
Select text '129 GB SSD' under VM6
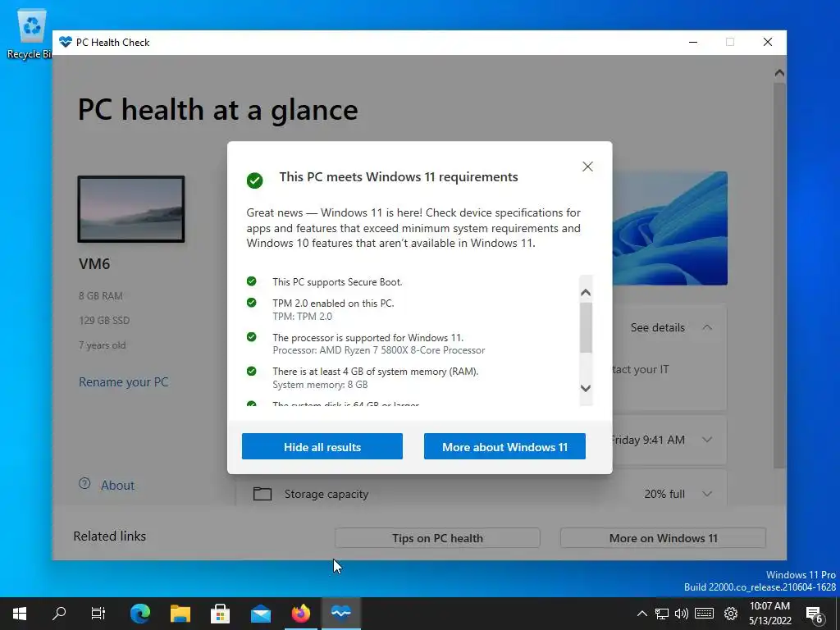tap(104, 321)
